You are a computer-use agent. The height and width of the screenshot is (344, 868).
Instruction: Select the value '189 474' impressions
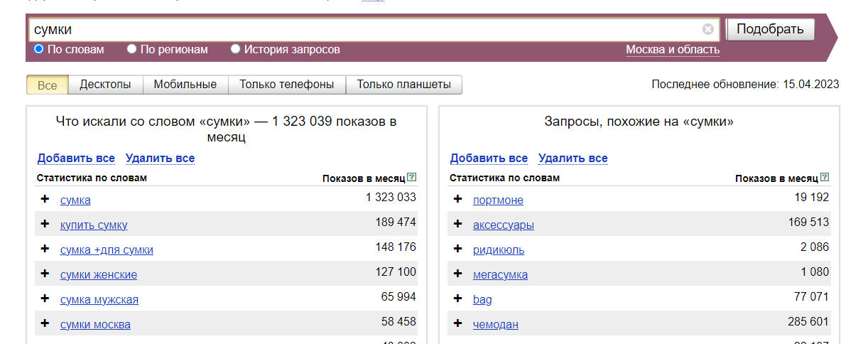click(x=396, y=222)
